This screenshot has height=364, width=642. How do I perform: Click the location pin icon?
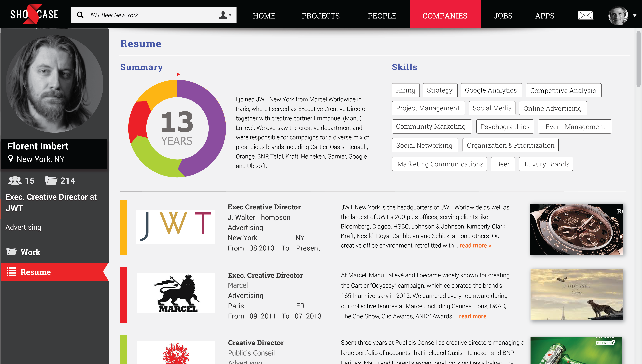(x=10, y=158)
